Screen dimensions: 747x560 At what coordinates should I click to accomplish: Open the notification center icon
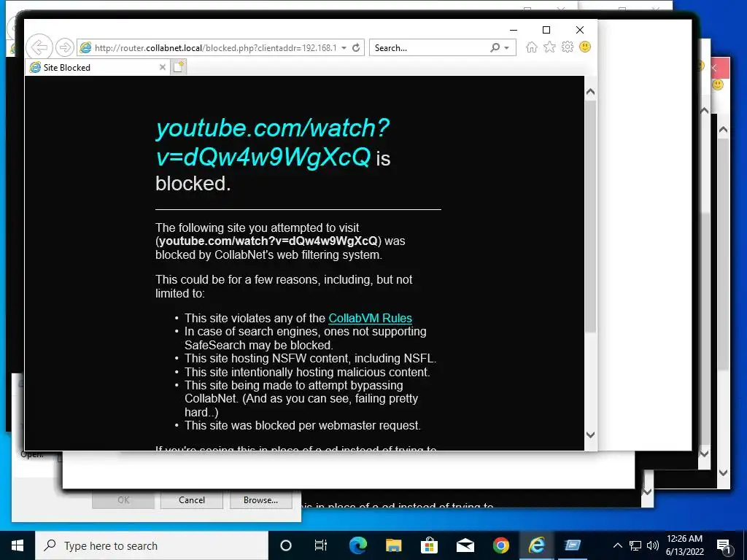pos(724,546)
